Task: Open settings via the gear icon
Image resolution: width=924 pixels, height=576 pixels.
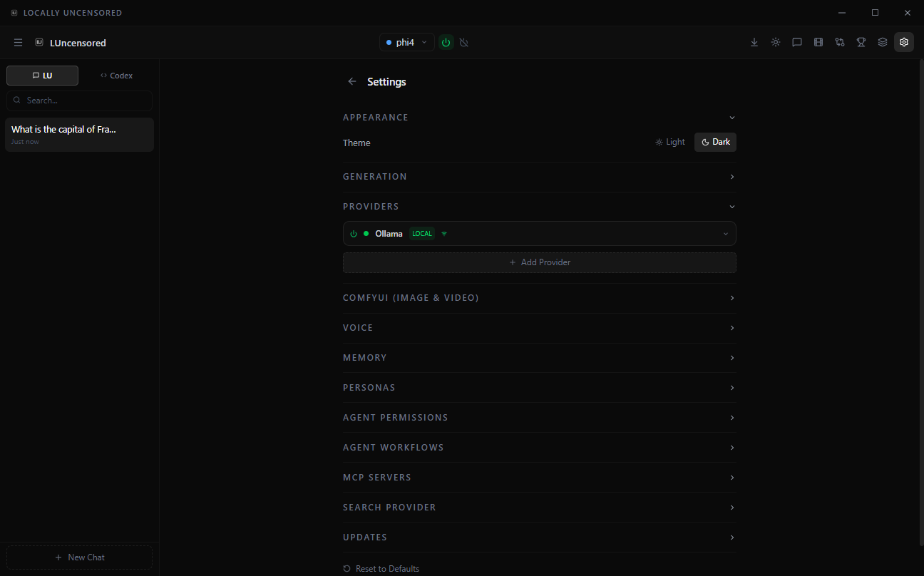Action: [904, 42]
